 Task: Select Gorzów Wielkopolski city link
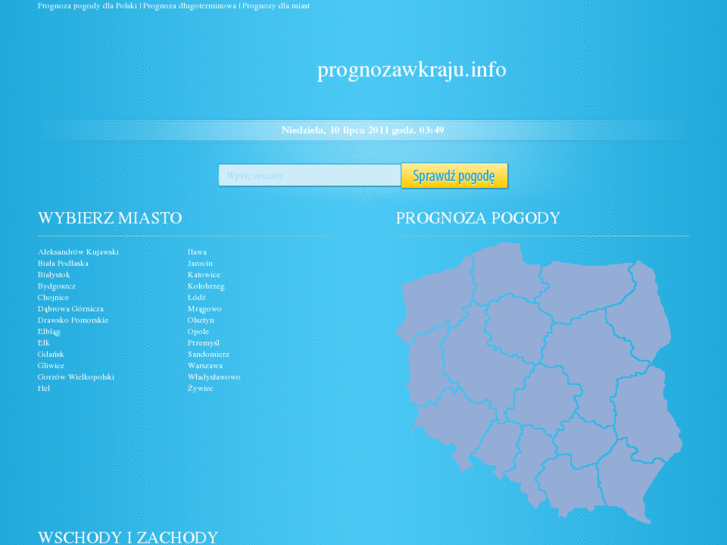point(76,377)
